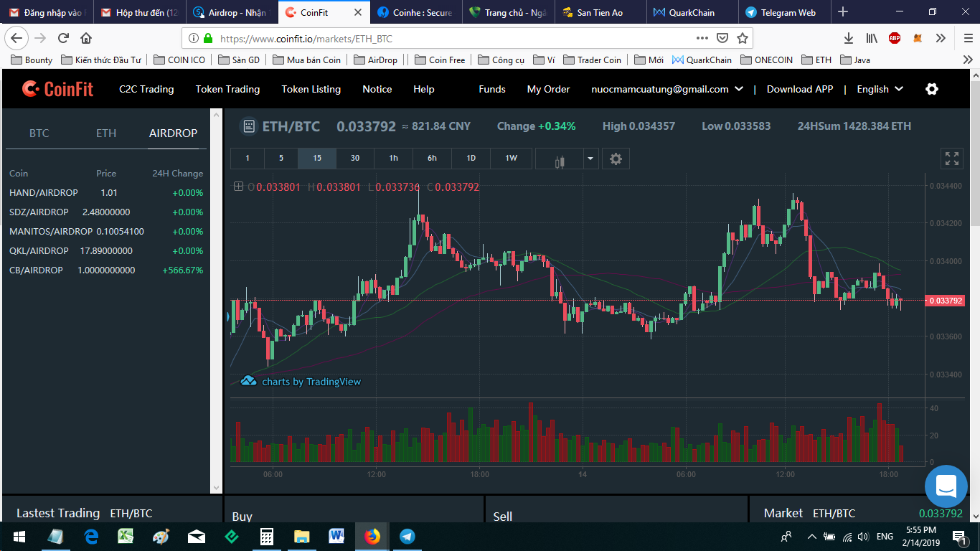Select the 1D chart interval
Image resolution: width=980 pixels, height=551 pixels.
tap(471, 159)
